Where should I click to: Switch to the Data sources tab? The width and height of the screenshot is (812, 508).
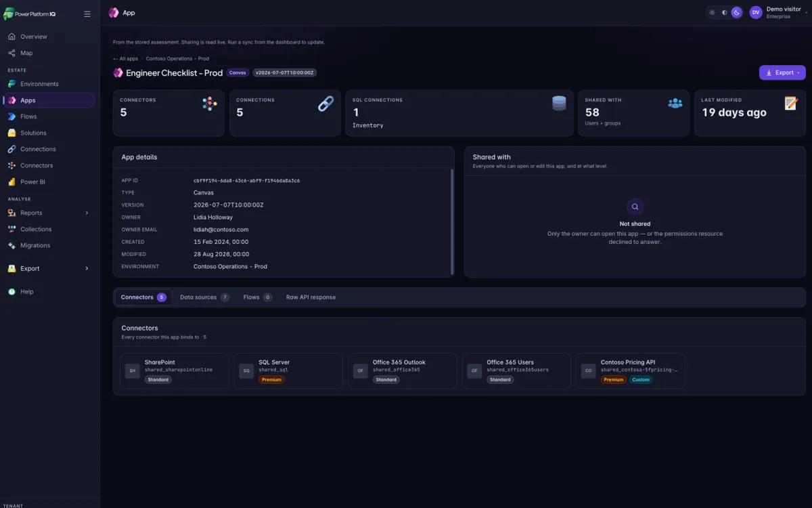(x=204, y=297)
